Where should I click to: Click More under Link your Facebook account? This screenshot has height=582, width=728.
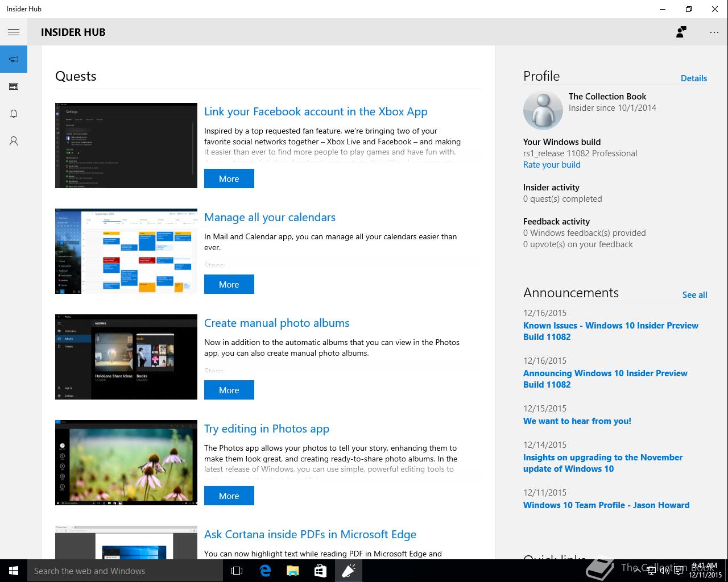coord(229,178)
